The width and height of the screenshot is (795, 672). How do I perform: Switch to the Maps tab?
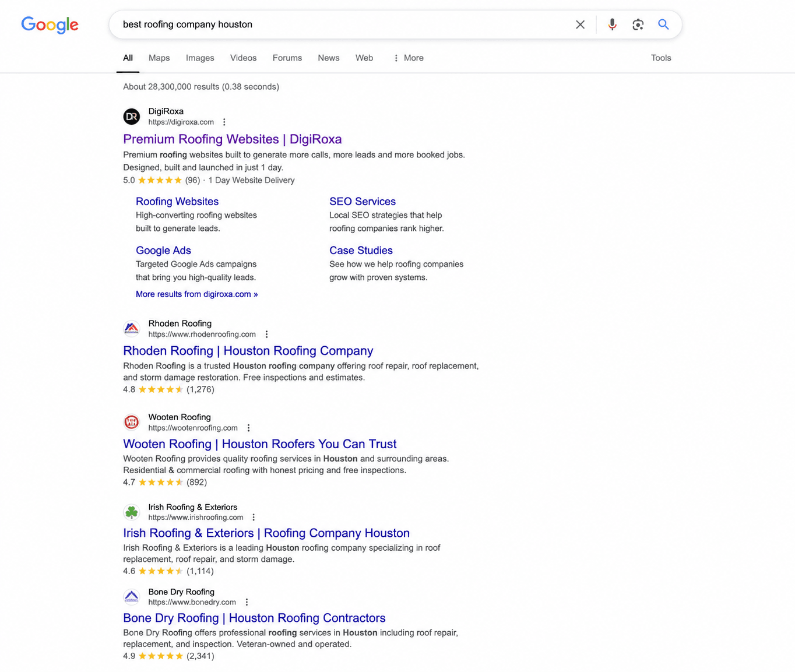(159, 58)
